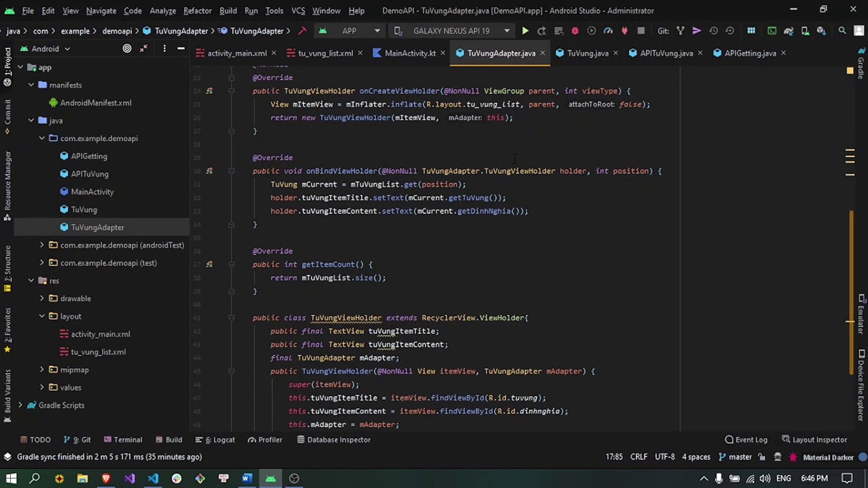Open the APP run configuration dropdown
This screenshot has width=868, height=488.
tap(349, 30)
